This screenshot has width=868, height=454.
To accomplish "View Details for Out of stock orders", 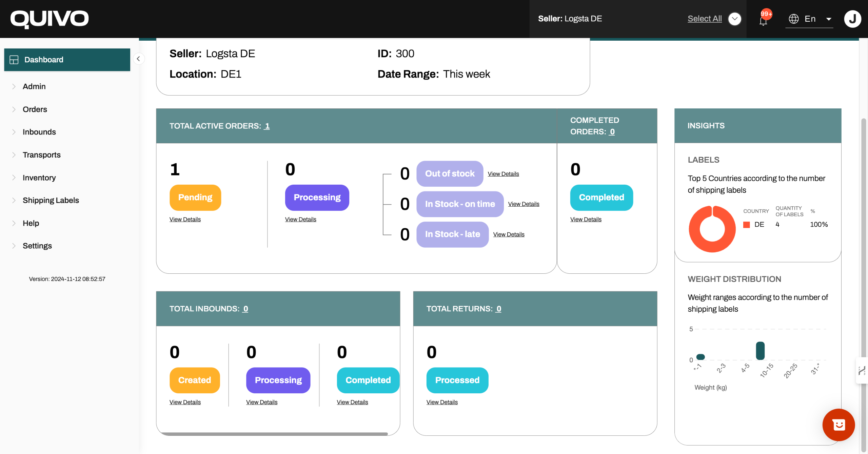I will (503, 174).
